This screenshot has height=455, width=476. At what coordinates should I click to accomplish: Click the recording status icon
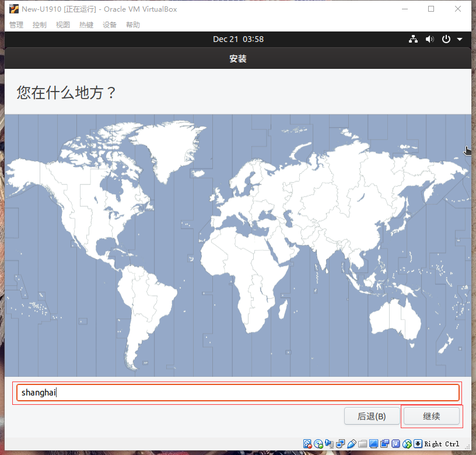coord(384,444)
